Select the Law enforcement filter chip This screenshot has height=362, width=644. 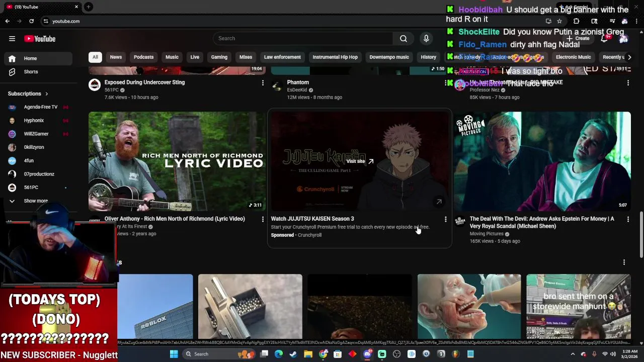click(282, 57)
